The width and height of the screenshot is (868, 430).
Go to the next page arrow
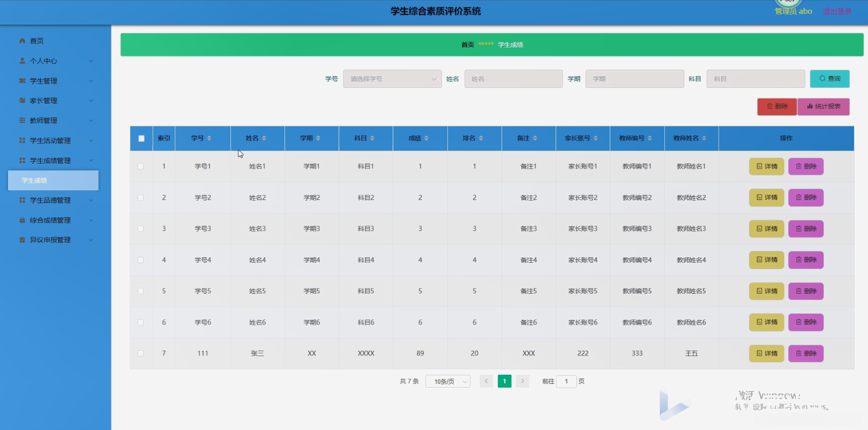522,381
